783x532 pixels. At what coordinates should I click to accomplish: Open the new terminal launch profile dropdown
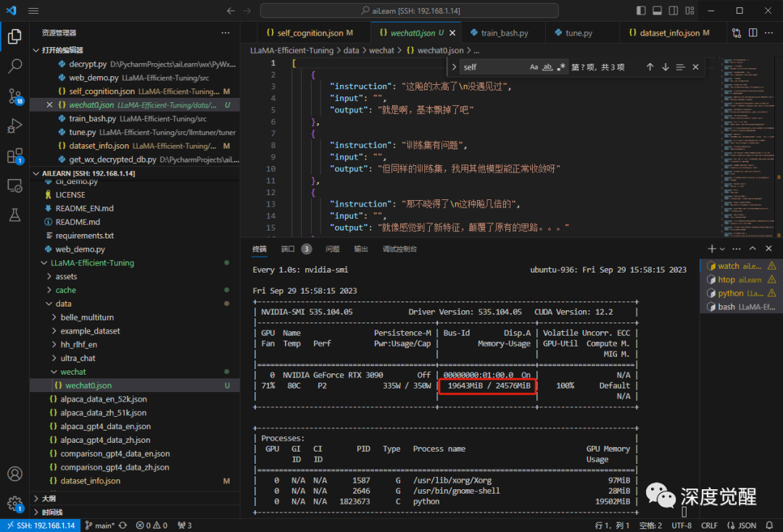722,249
